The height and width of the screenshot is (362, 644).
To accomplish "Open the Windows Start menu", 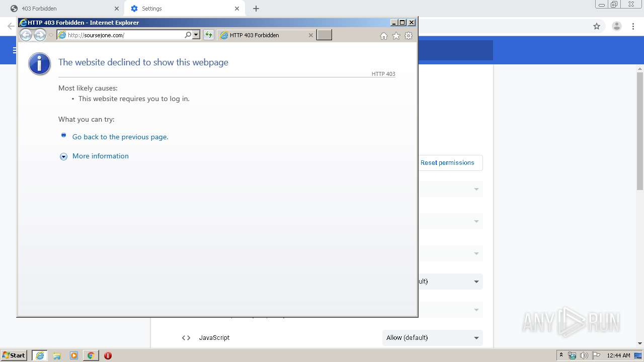I will [x=14, y=355].
